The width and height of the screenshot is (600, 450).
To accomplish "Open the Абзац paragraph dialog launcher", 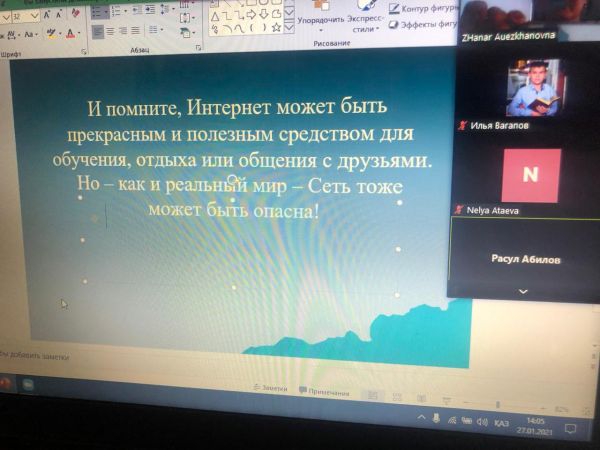I will (199, 46).
